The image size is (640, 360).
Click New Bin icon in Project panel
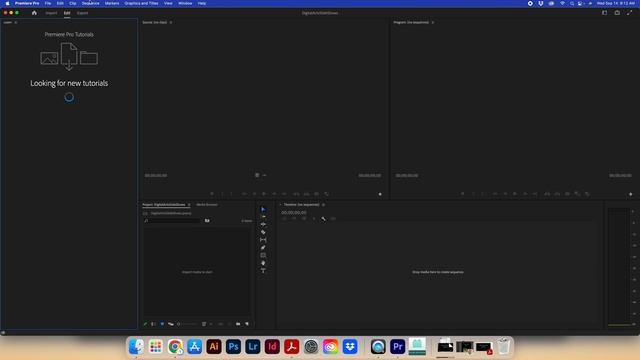tap(238, 324)
